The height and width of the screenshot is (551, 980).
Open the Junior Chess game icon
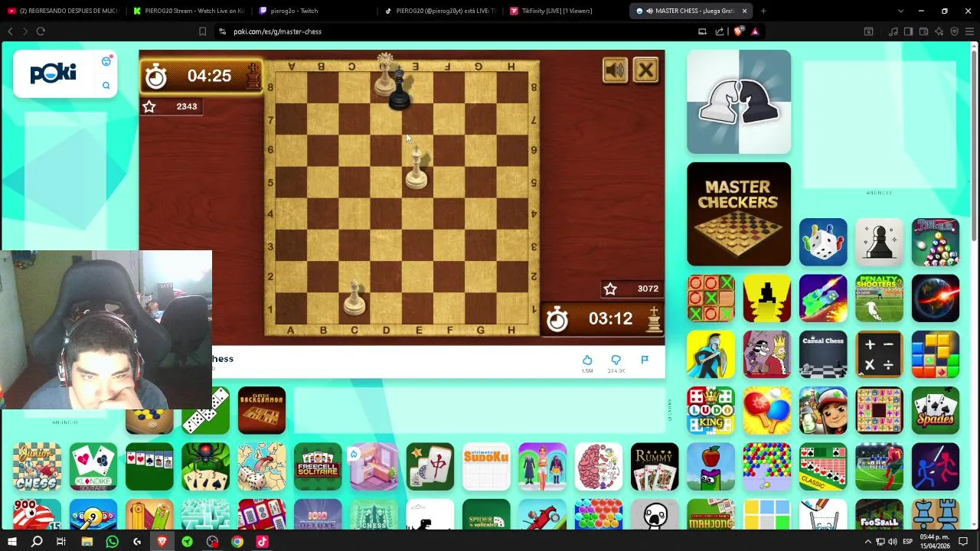point(37,467)
